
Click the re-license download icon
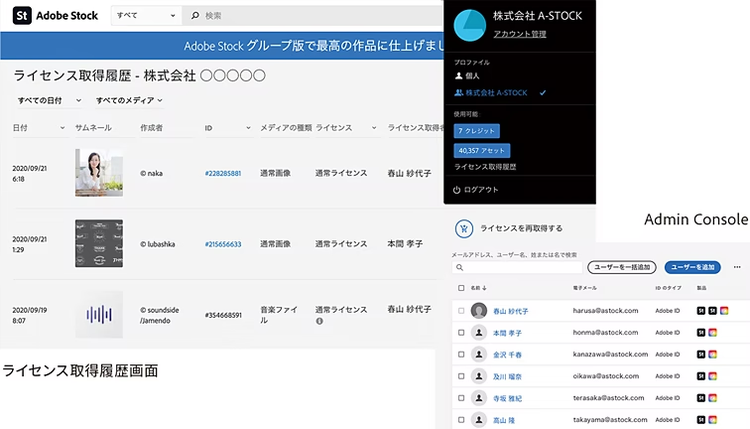pos(463,227)
